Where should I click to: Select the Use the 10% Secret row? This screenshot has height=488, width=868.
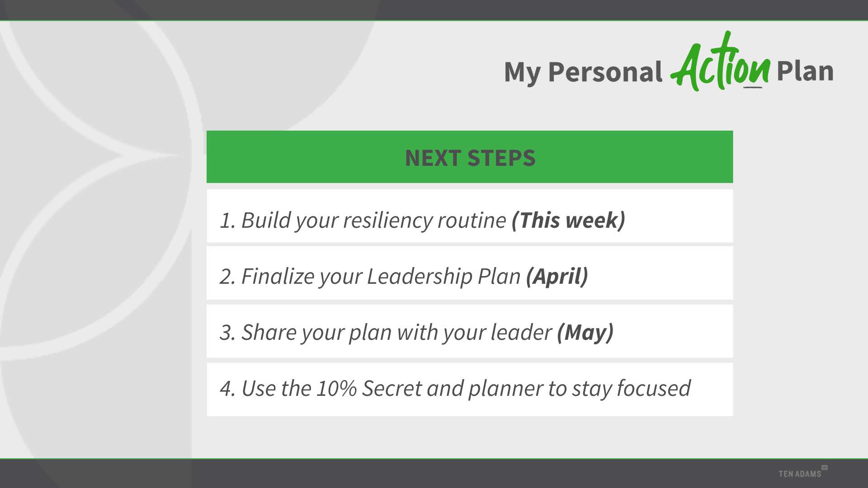tap(470, 389)
